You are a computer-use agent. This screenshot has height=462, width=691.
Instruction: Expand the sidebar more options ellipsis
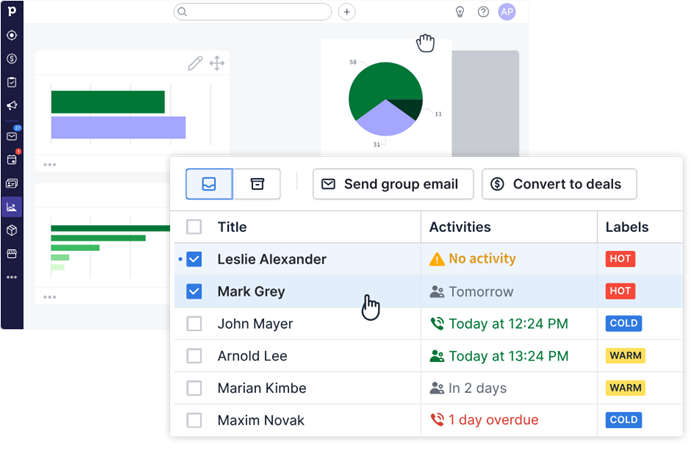coord(12,277)
